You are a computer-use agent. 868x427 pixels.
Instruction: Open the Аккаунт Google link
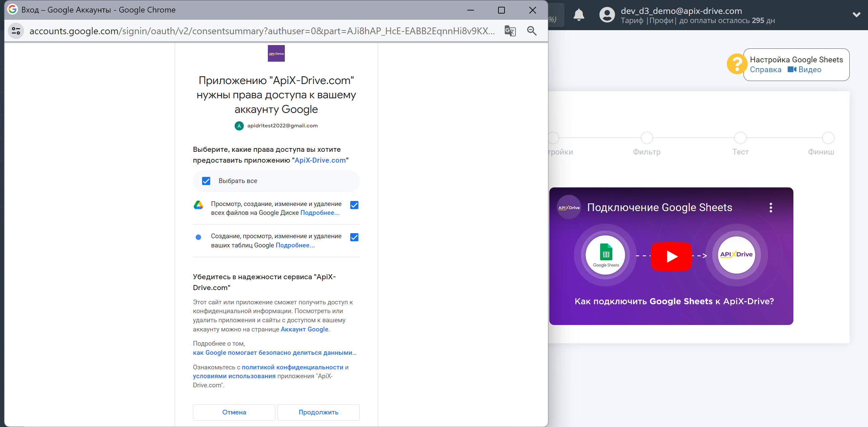(x=304, y=329)
